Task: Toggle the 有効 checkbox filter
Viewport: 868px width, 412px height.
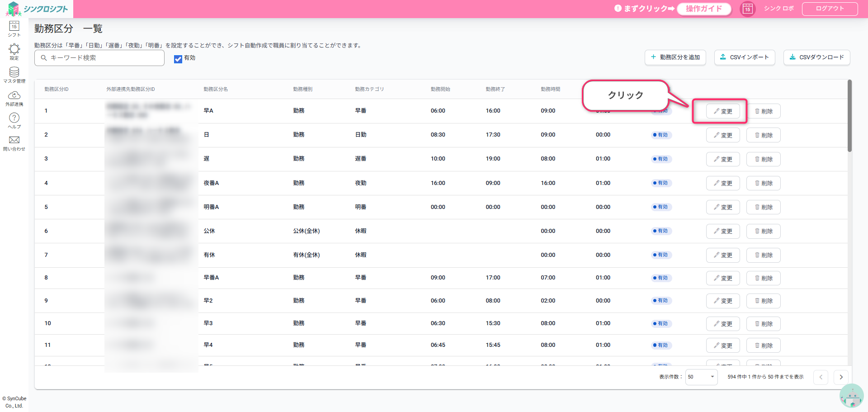Action: (x=178, y=59)
